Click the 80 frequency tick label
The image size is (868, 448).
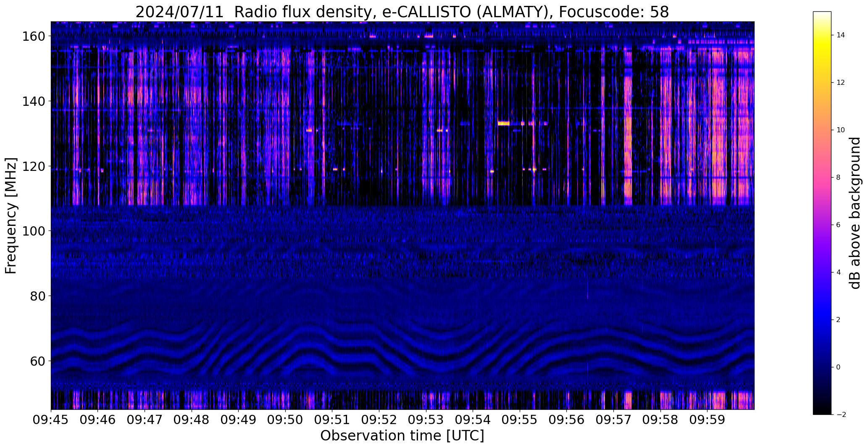pyautogui.click(x=37, y=296)
